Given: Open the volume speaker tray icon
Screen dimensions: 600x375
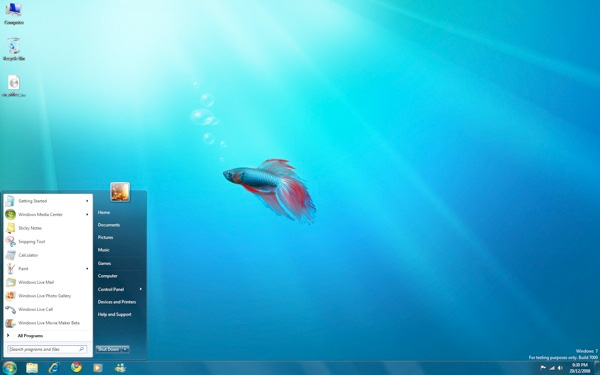Looking at the screenshot, I should (560, 368).
